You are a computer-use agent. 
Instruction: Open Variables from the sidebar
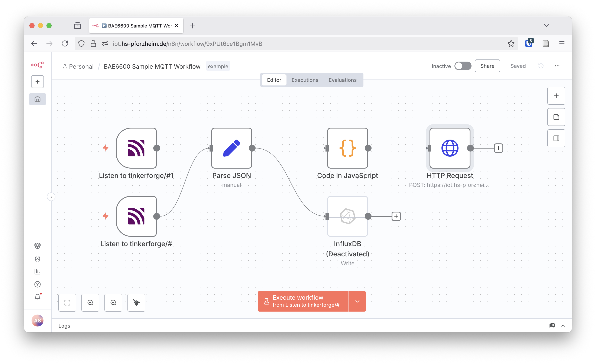coord(38,259)
